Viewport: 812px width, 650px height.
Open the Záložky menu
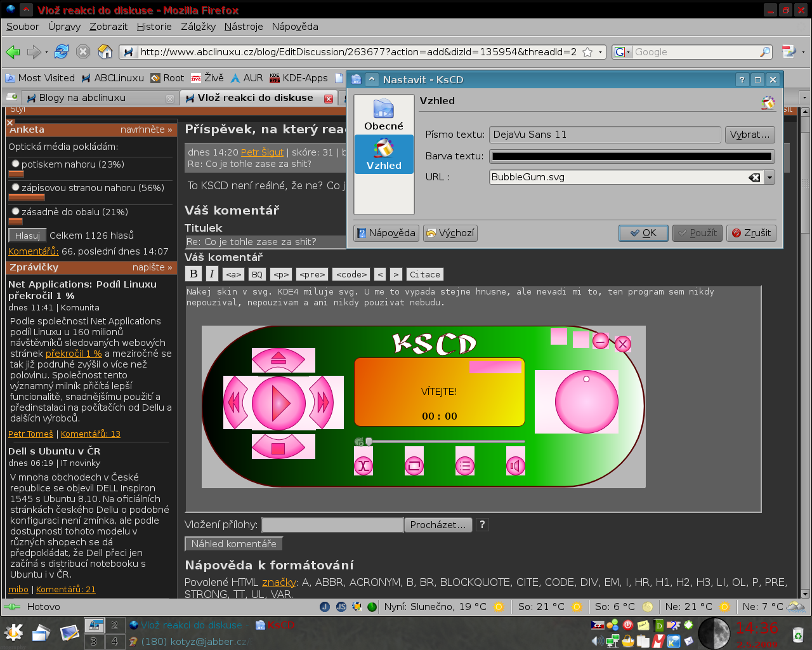point(198,27)
